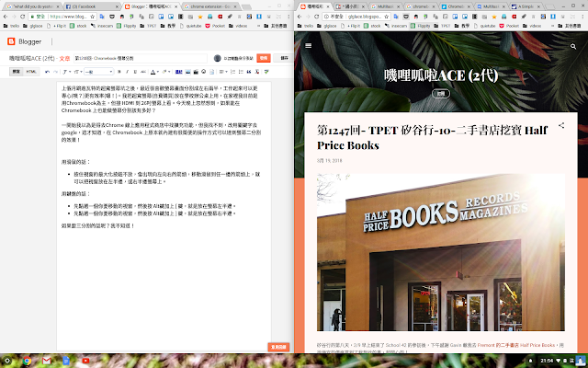Apply bulleted list in Blogger editor
The height and width of the screenshot is (368, 588).
tap(241, 72)
